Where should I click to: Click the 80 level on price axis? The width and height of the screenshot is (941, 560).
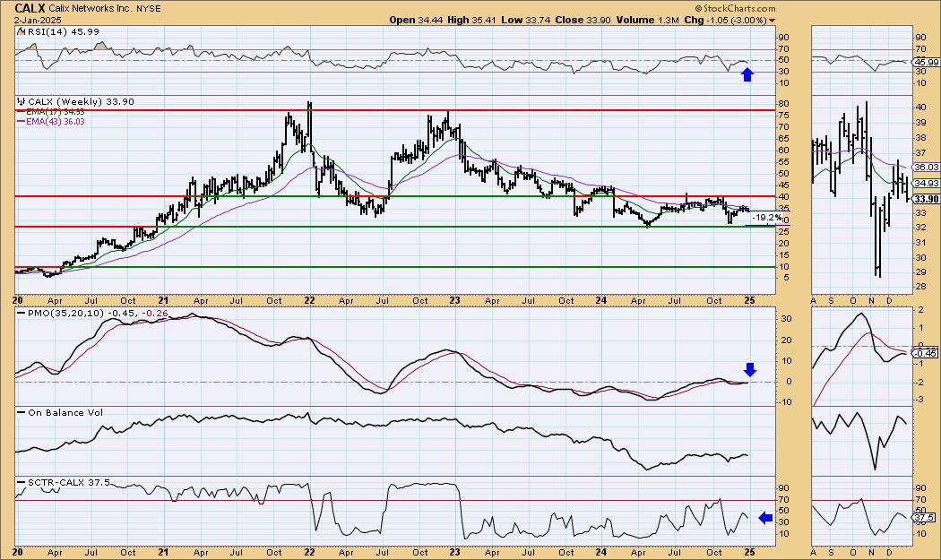click(784, 104)
